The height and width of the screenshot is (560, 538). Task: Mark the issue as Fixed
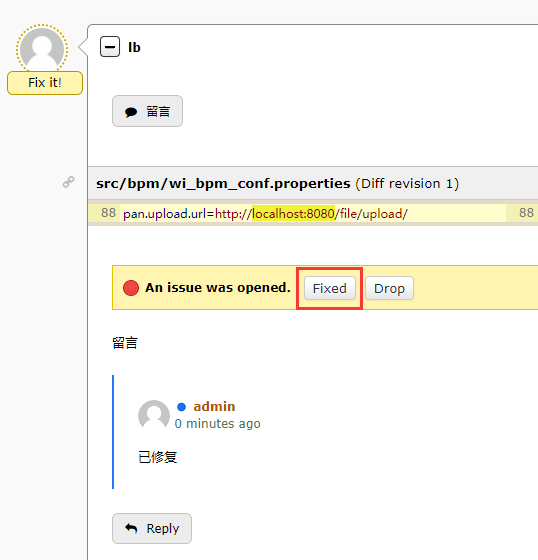coord(330,288)
